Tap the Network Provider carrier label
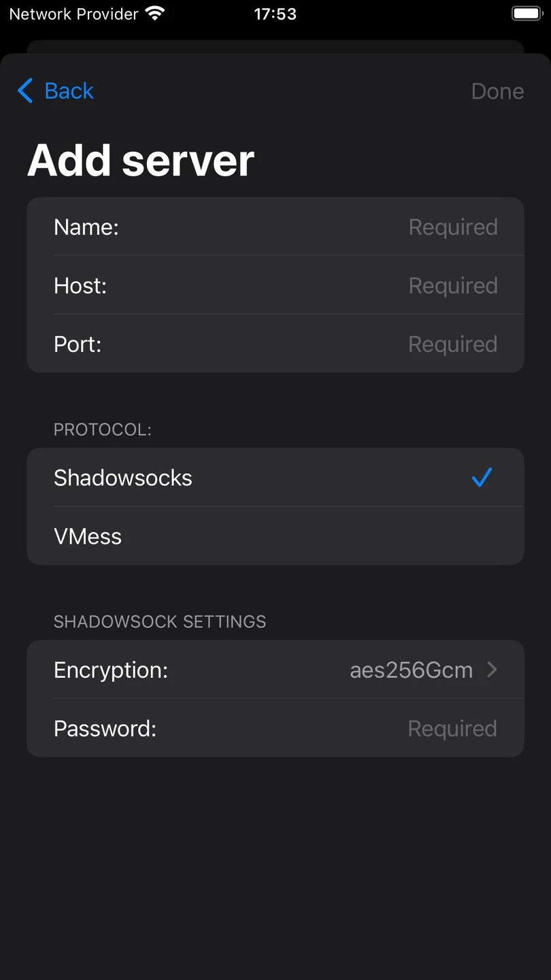The width and height of the screenshot is (551, 980). [73, 14]
